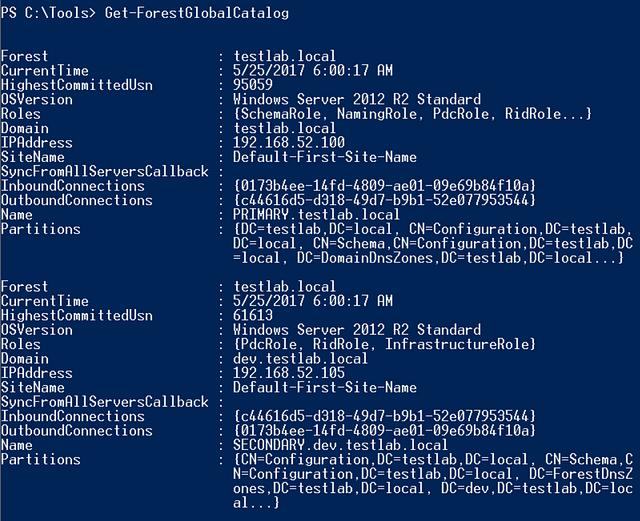
Task: Click the second OutboundConnections GUID 0173b4ee
Action: pos(384,430)
